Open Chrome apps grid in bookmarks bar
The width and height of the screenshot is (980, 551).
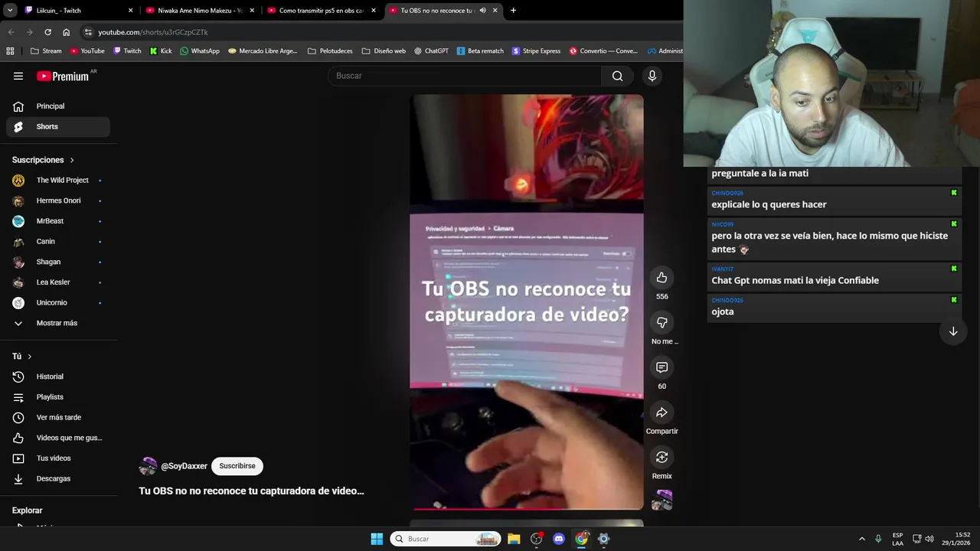[10, 51]
